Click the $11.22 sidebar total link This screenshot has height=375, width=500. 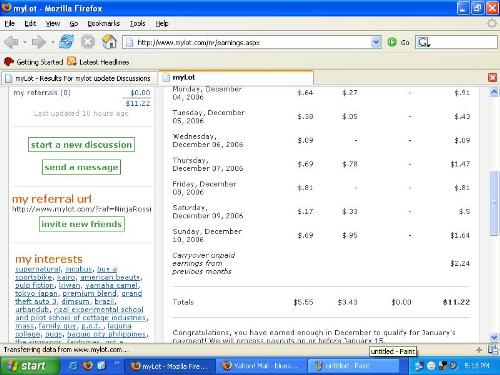[x=138, y=103]
